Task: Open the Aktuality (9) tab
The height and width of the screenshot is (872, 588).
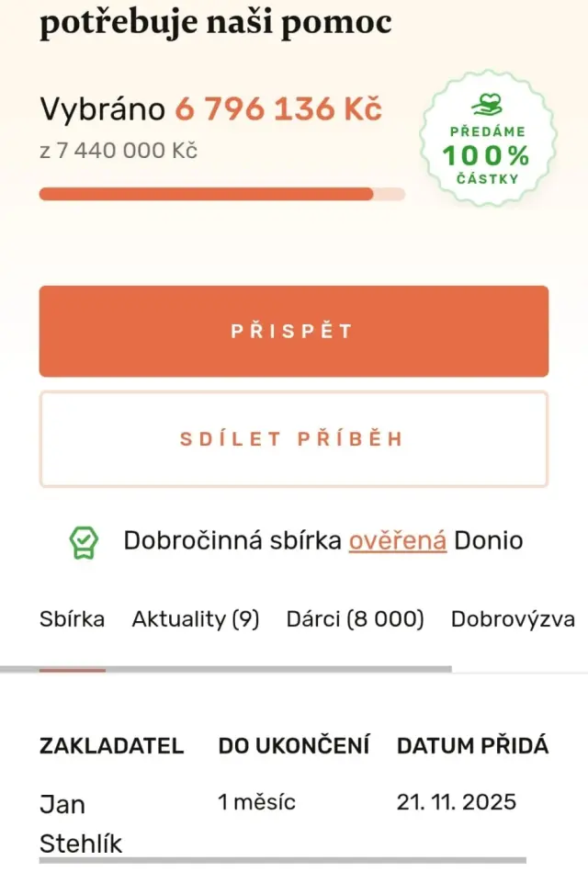Action: pyautogui.click(x=196, y=619)
